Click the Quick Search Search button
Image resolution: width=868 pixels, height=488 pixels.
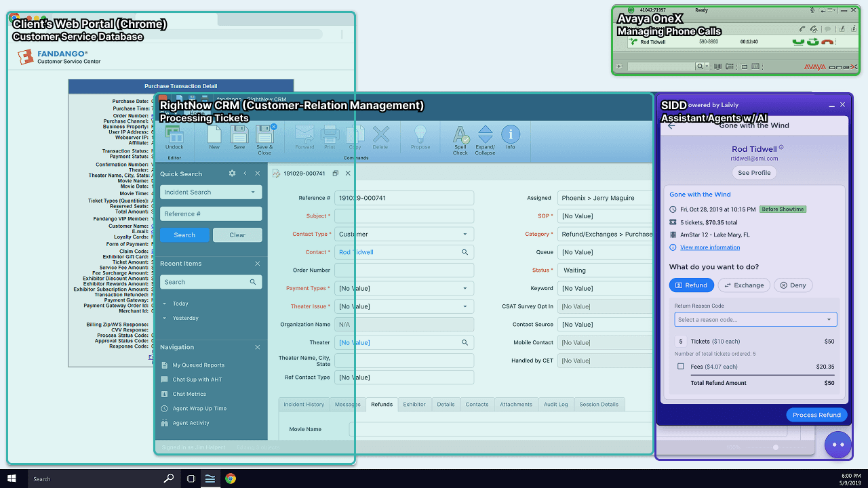[184, 235]
